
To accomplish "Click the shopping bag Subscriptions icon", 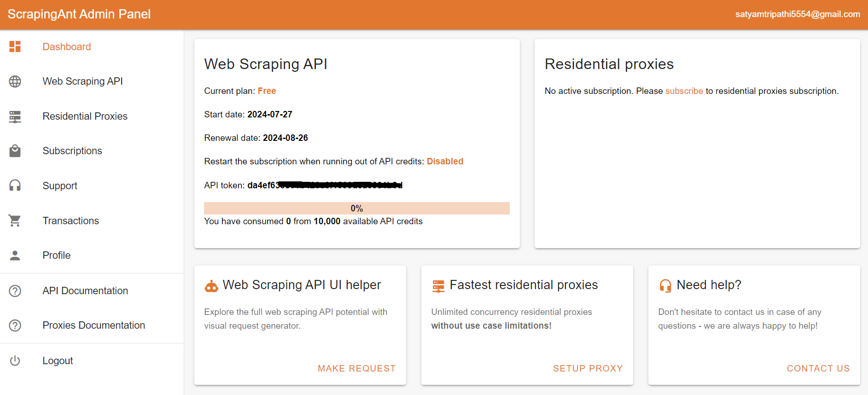I will point(15,151).
